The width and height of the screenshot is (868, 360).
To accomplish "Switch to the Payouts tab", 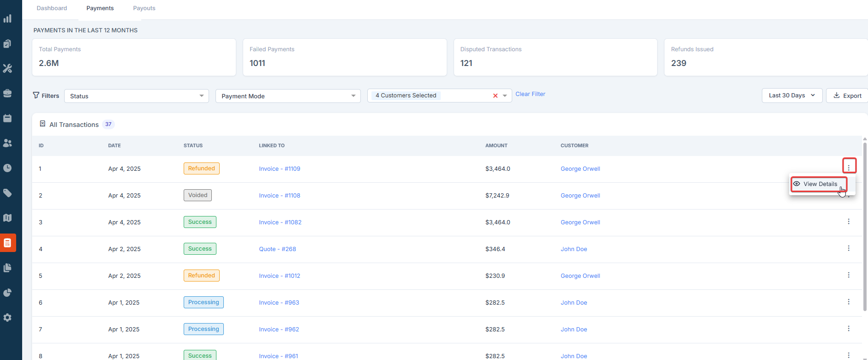I will coord(144,8).
